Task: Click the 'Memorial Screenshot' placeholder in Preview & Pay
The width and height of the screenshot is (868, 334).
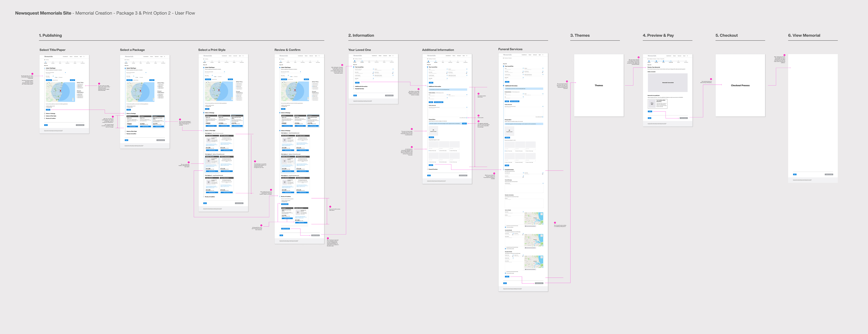Action: click(x=668, y=83)
